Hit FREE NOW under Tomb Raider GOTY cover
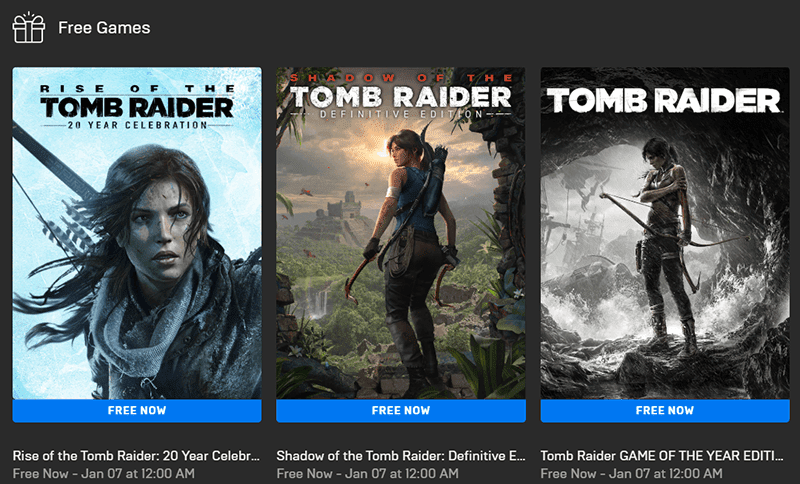Viewport: 800px width, 484px height. point(665,411)
